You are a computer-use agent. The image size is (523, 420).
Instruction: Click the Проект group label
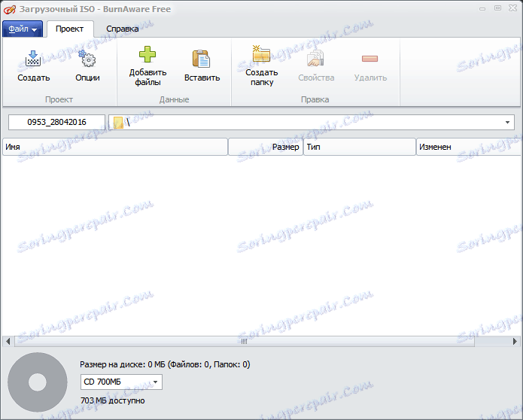click(x=59, y=99)
